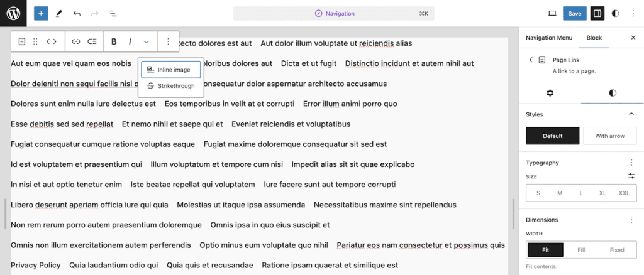Toggle the settings sidebar panel

click(x=597, y=13)
